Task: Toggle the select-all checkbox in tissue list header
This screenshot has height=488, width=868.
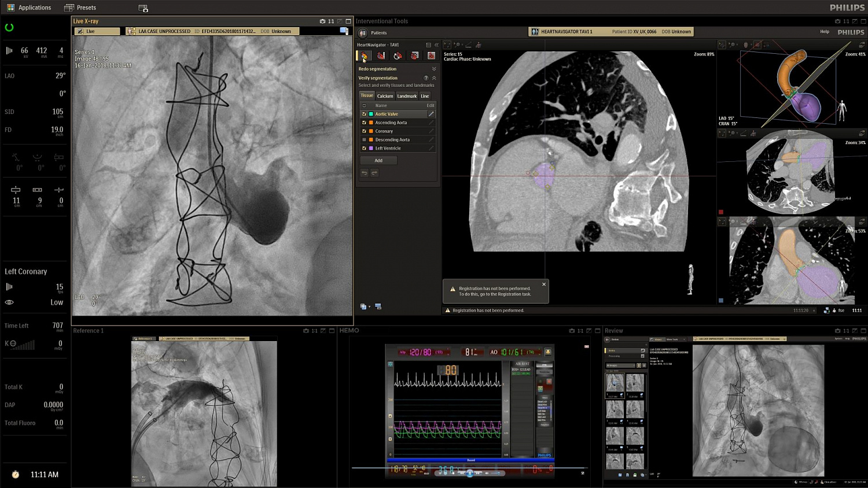Action: [364, 105]
